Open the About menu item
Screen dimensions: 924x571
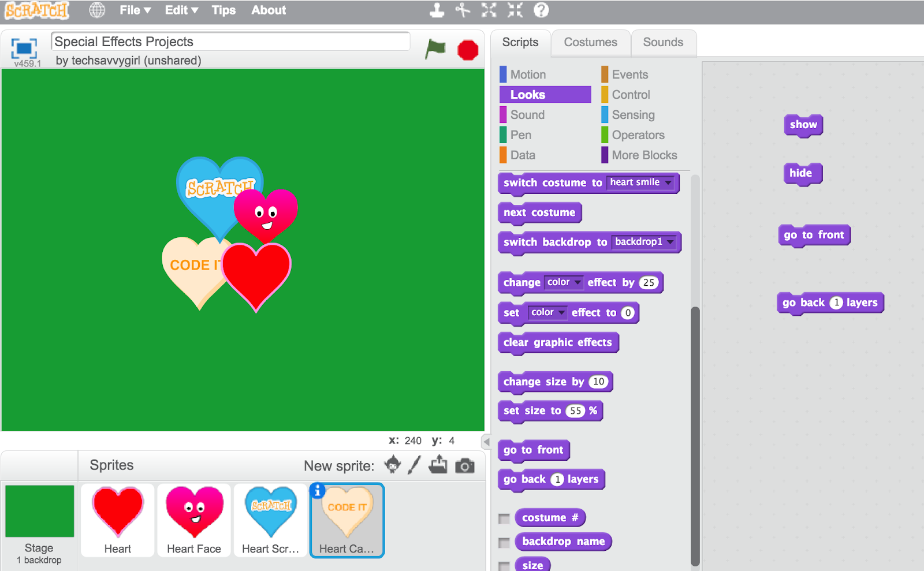[269, 10]
